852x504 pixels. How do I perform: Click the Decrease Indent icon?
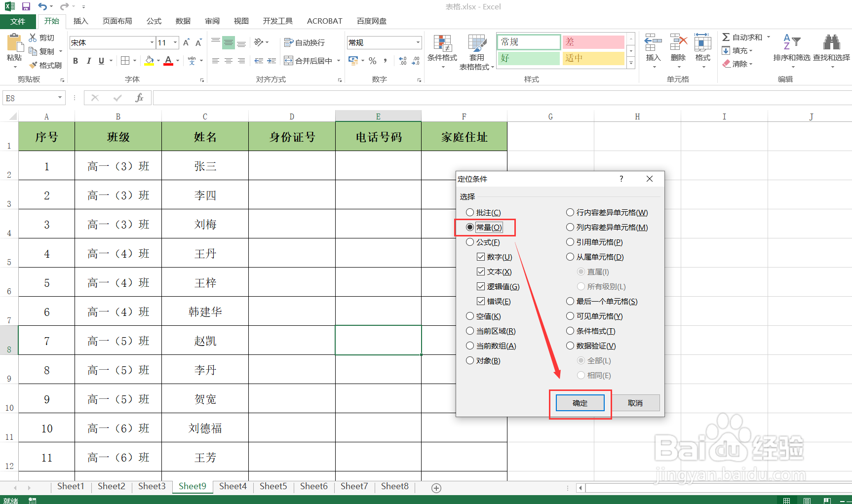(x=259, y=61)
